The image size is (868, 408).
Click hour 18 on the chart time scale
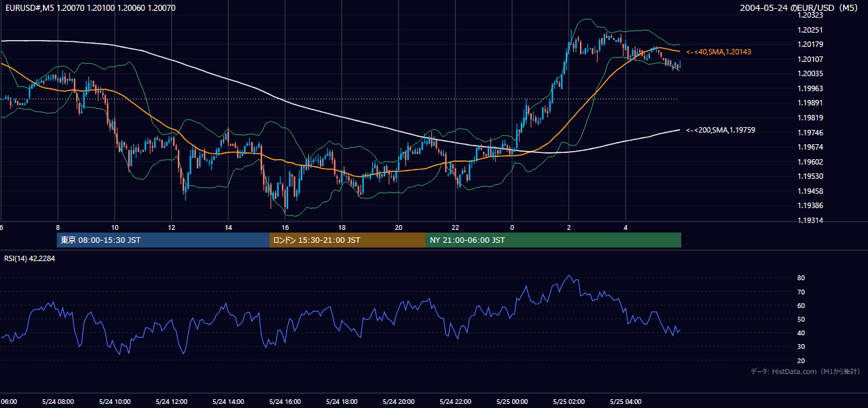click(x=342, y=228)
